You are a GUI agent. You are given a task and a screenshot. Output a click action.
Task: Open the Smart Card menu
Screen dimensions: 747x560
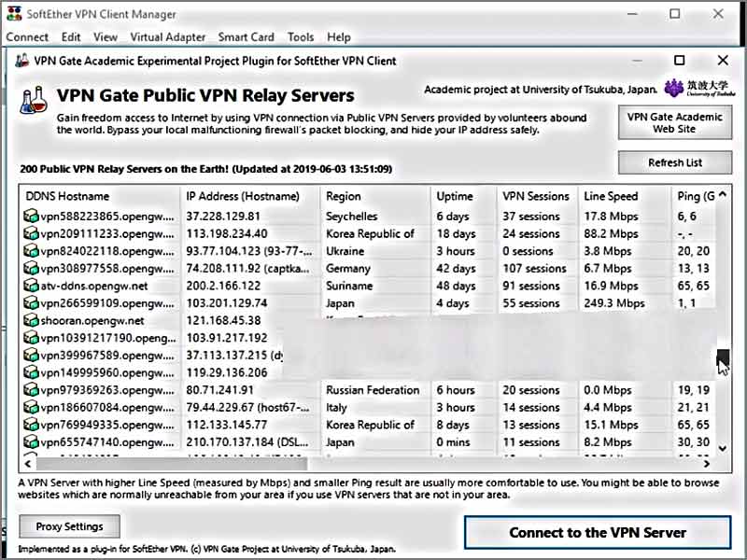(246, 37)
